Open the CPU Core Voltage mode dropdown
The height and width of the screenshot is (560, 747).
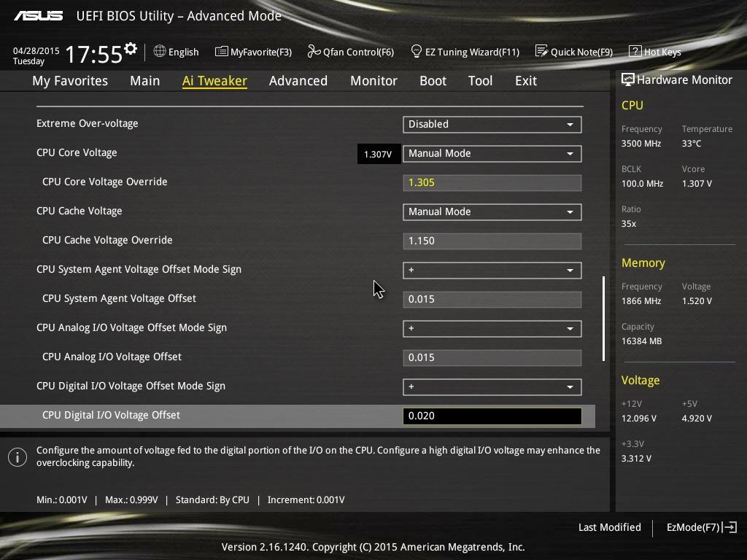pos(492,153)
